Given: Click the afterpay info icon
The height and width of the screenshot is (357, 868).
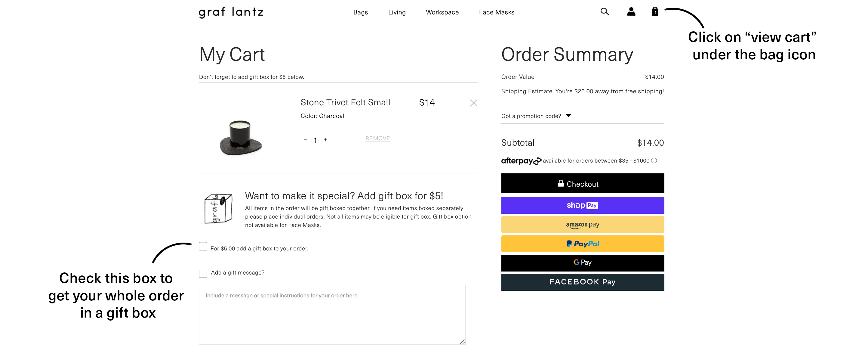Looking at the screenshot, I should 654,160.
